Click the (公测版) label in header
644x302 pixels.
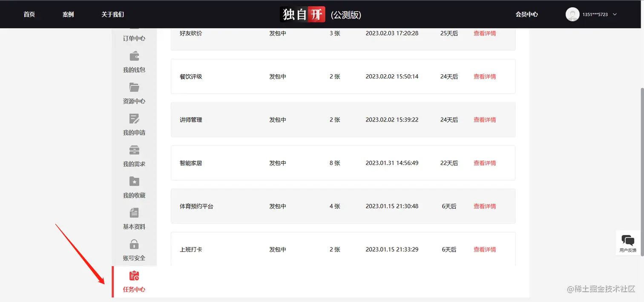(346, 15)
